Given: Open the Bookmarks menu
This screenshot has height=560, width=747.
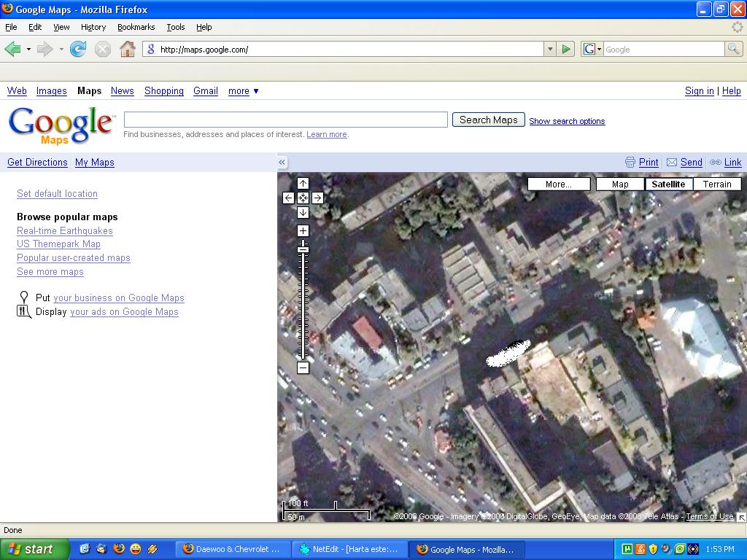Looking at the screenshot, I should (136, 27).
